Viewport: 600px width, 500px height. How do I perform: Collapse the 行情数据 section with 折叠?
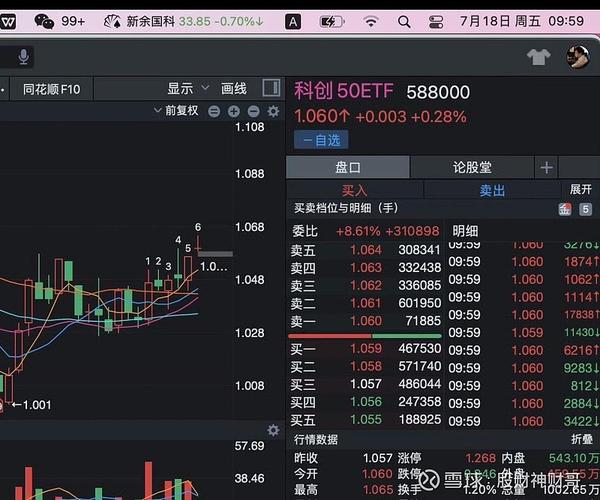581,440
